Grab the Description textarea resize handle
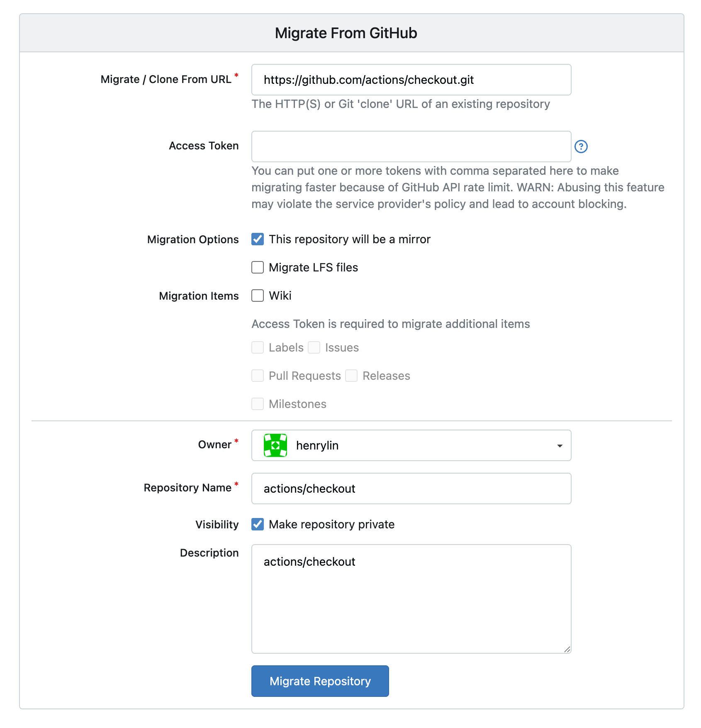 (x=567, y=649)
